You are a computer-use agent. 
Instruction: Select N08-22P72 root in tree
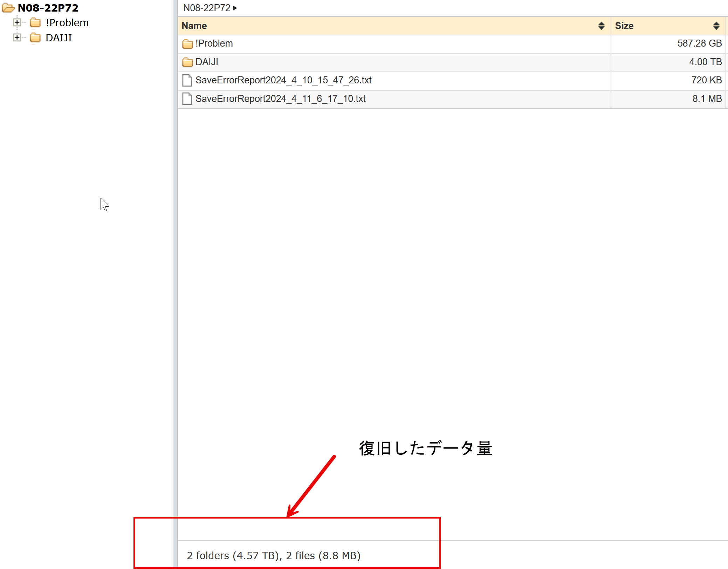point(48,8)
